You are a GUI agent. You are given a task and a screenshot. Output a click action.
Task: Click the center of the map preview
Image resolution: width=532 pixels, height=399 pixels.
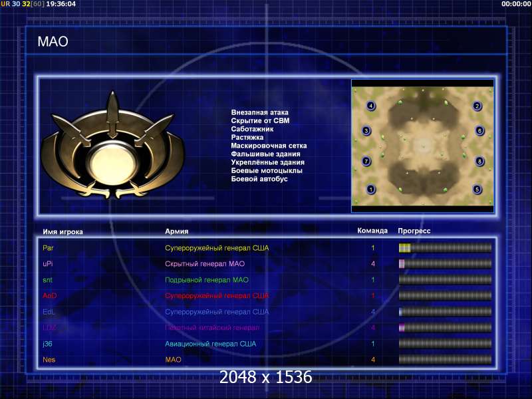pyautogui.click(x=422, y=146)
